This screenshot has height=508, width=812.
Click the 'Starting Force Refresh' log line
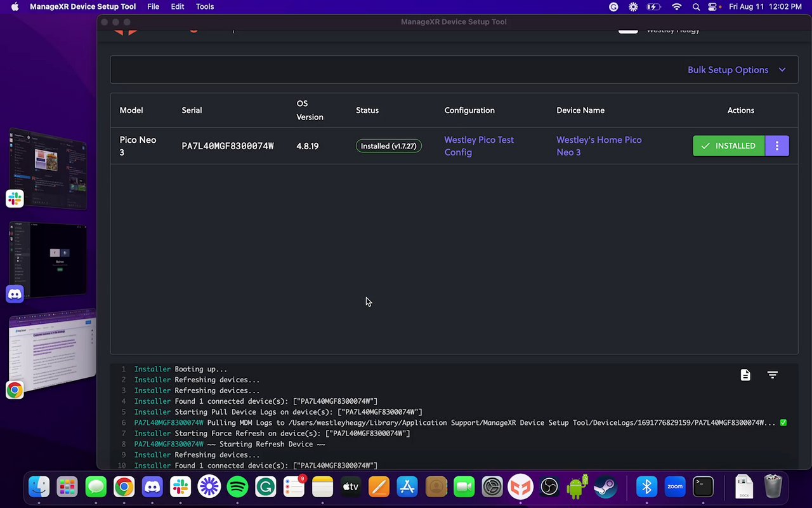pyautogui.click(x=272, y=434)
